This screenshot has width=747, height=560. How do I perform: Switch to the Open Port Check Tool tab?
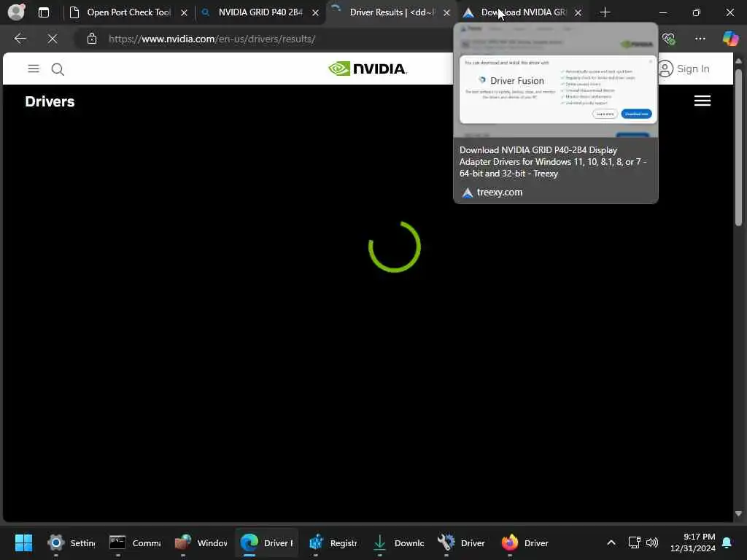[x=128, y=12]
